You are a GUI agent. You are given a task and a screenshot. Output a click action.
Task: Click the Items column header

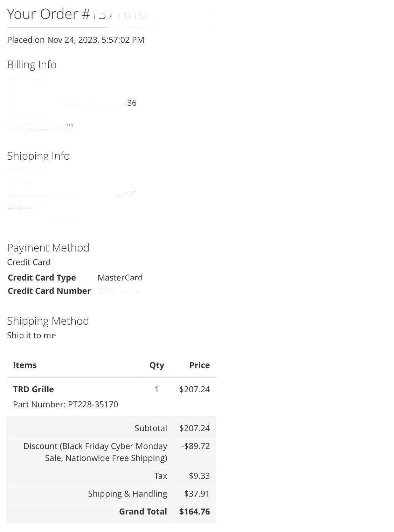[x=25, y=365]
